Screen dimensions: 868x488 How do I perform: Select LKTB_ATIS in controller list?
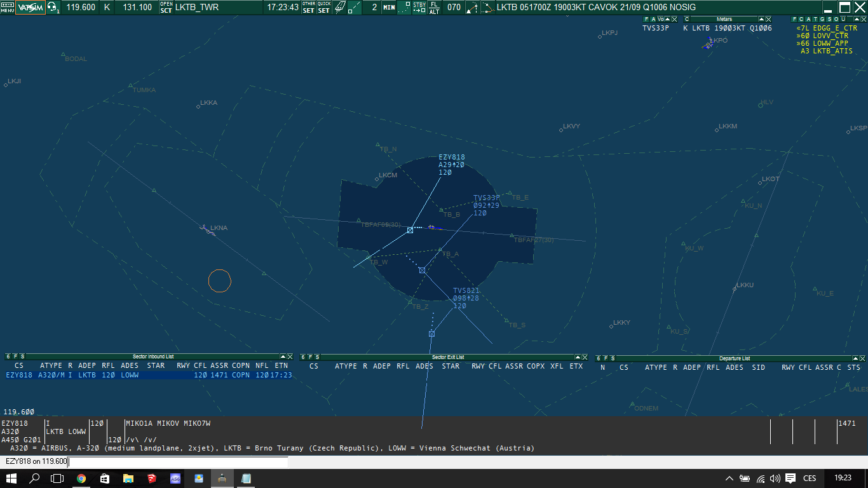pos(827,51)
